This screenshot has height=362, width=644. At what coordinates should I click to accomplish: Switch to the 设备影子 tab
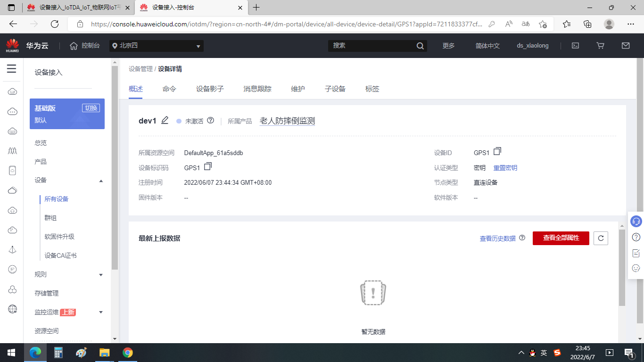click(x=210, y=89)
